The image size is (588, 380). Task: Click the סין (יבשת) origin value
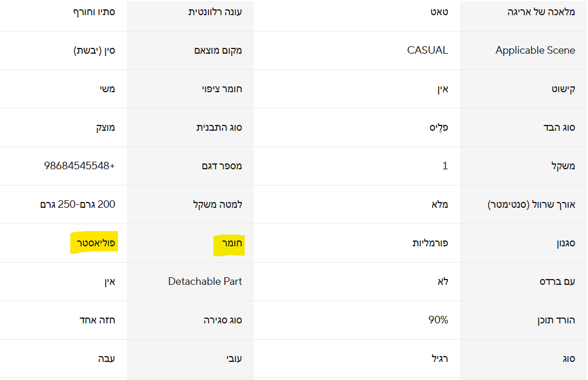click(x=94, y=50)
